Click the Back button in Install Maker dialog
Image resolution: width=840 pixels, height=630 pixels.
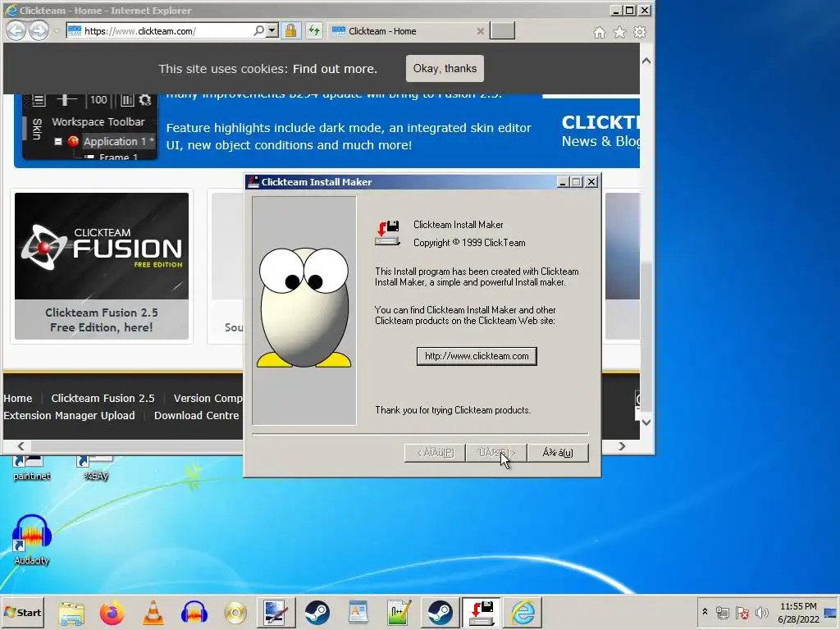(x=435, y=453)
